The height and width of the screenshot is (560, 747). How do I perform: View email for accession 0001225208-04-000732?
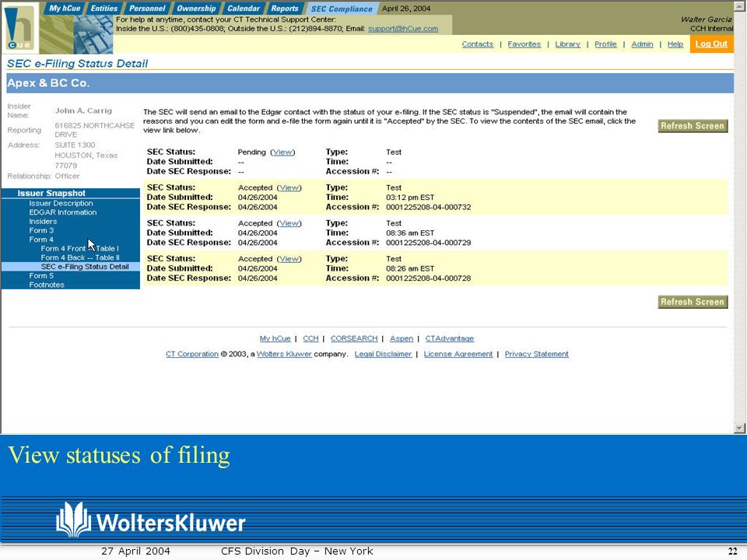(289, 187)
